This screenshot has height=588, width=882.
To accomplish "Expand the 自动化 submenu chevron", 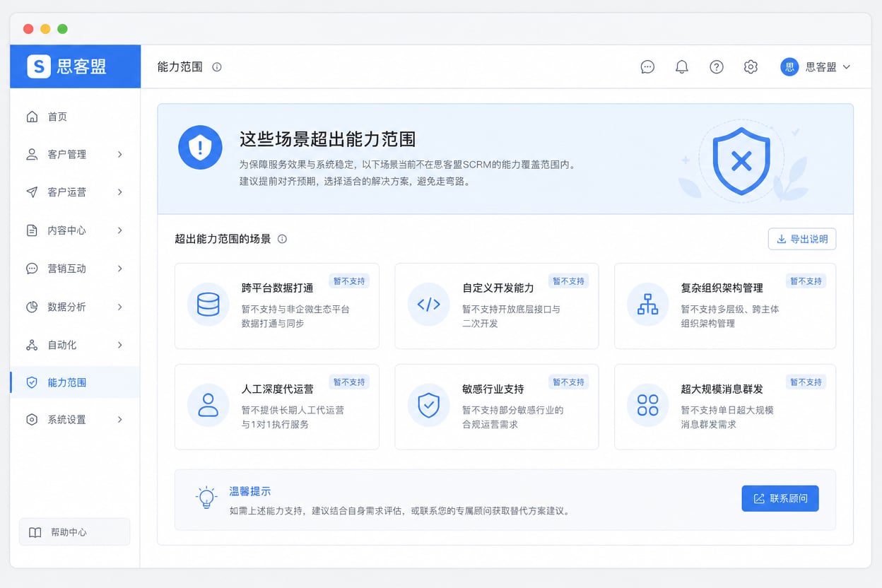I will tap(120, 345).
